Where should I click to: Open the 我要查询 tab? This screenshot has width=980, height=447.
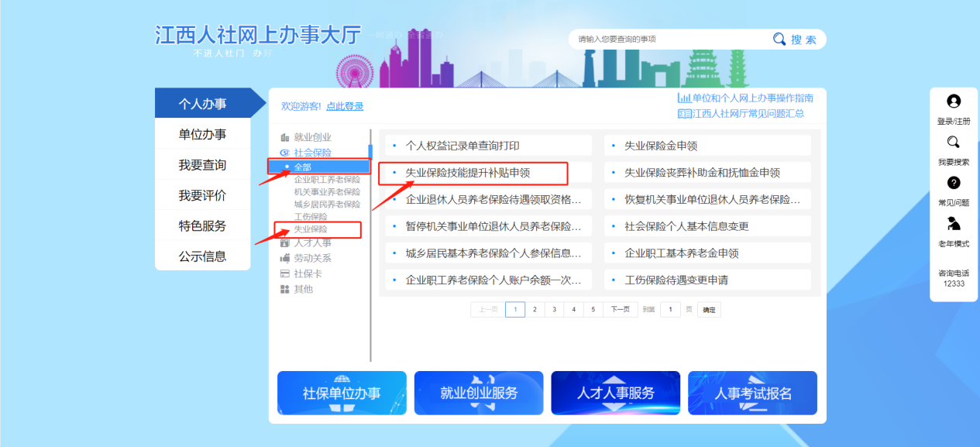tap(202, 165)
